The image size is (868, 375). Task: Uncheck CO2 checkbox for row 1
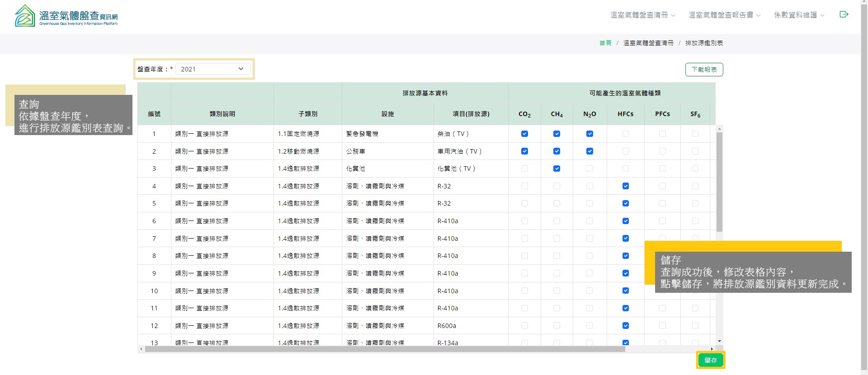[x=524, y=134]
